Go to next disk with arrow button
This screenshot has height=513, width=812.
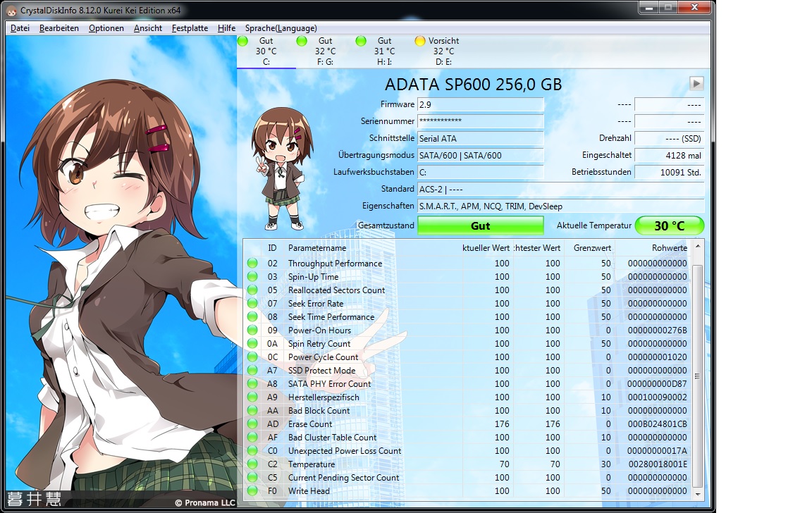pyautogui.click(x=696, y=83)
